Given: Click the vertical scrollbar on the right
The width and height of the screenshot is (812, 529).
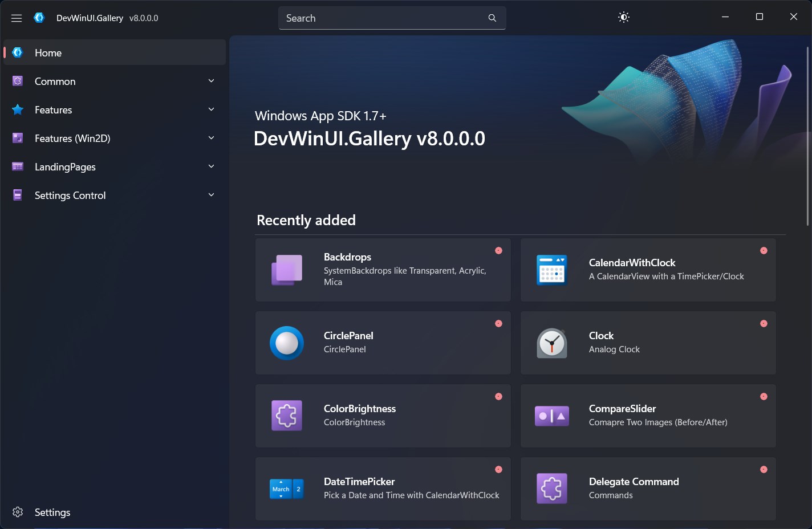Looking at the screenshot, I should 807,136.
